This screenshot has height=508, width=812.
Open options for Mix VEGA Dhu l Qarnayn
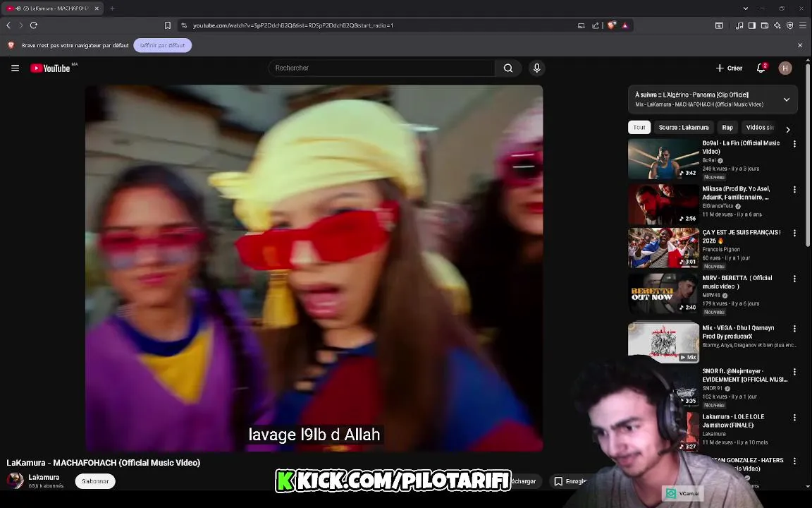pos(794,329)
